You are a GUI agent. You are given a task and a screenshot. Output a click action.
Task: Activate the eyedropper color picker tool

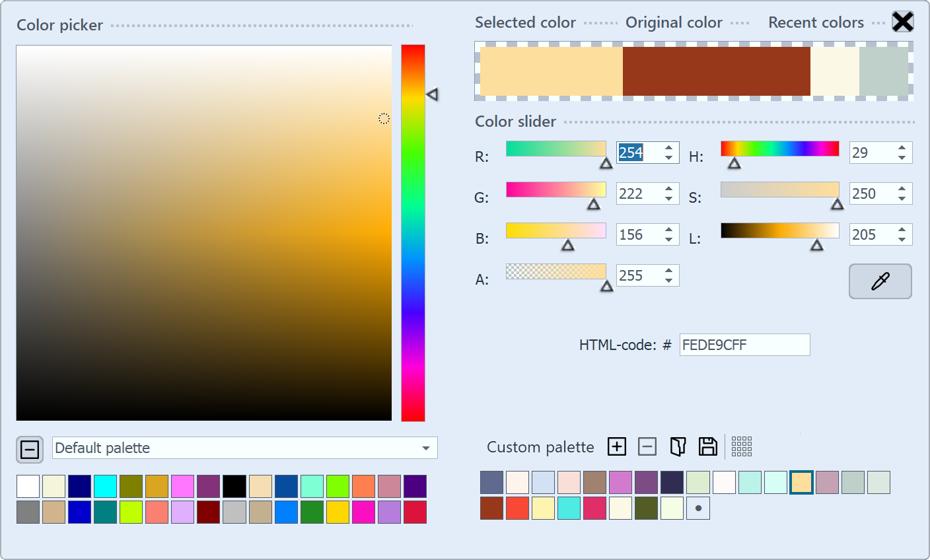[x=880, y=281]
